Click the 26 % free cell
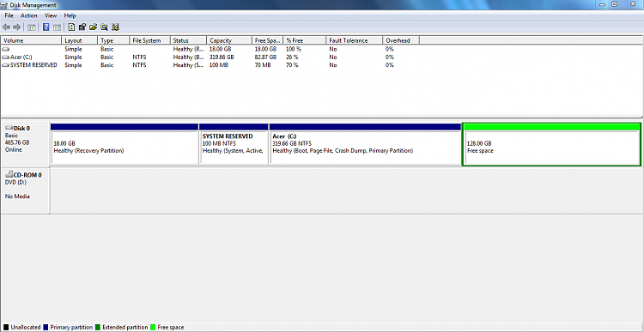Viewport: 644px width, 332px height. click(292, 57)
